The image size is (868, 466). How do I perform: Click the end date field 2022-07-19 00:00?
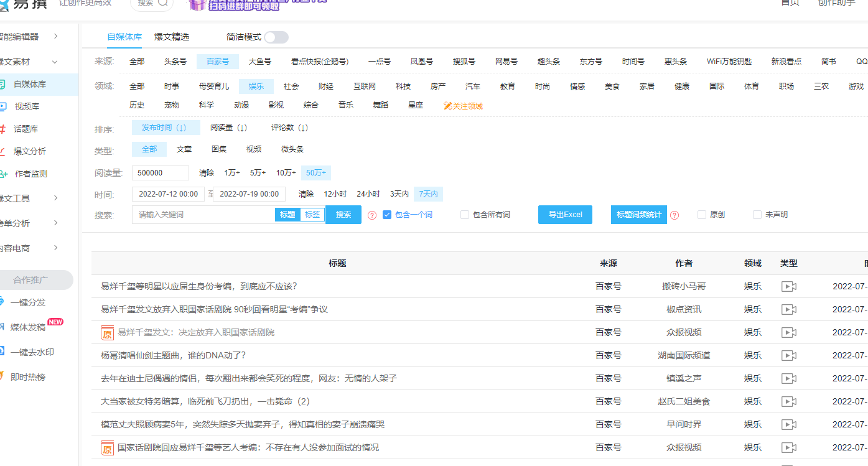pos(249,194)
